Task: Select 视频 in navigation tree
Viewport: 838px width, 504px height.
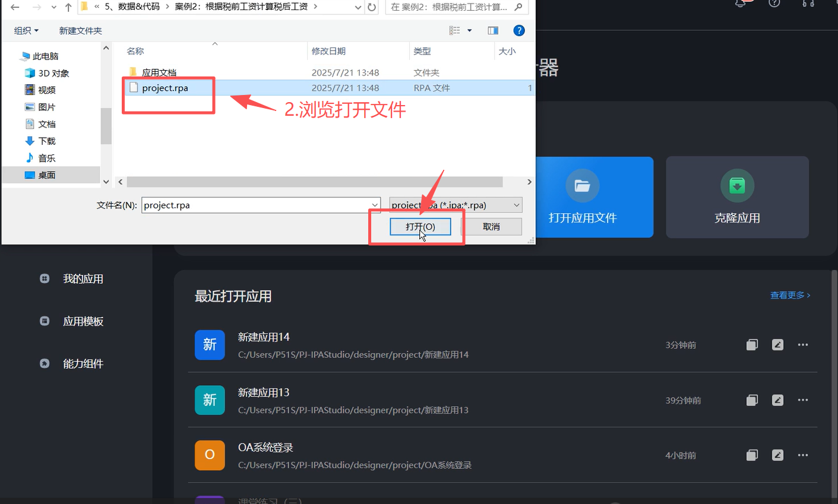Action: [40, 90]
